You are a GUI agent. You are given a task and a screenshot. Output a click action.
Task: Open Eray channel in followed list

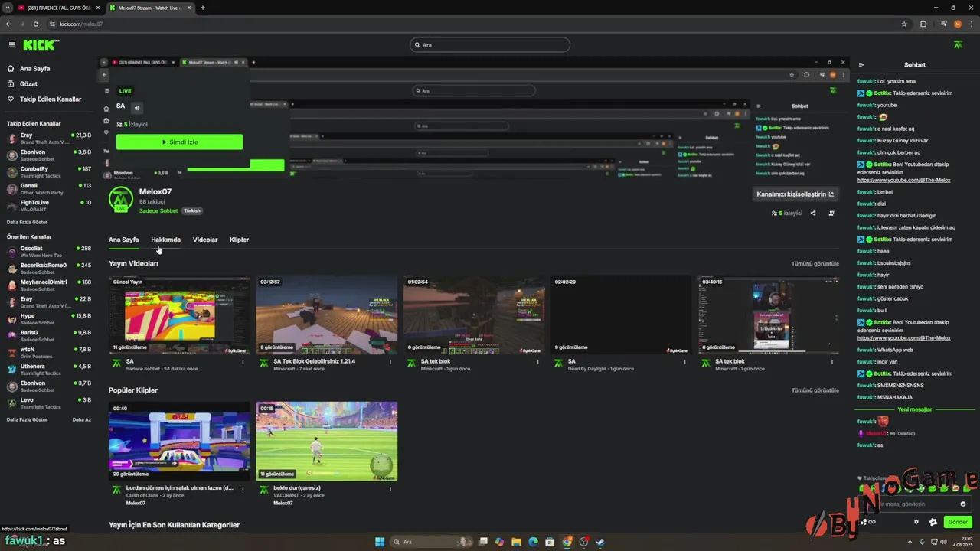coord(49,139)
